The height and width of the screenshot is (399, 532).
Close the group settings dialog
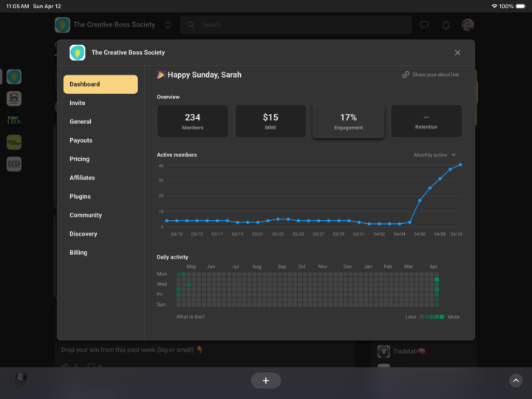tap(457, 52)
